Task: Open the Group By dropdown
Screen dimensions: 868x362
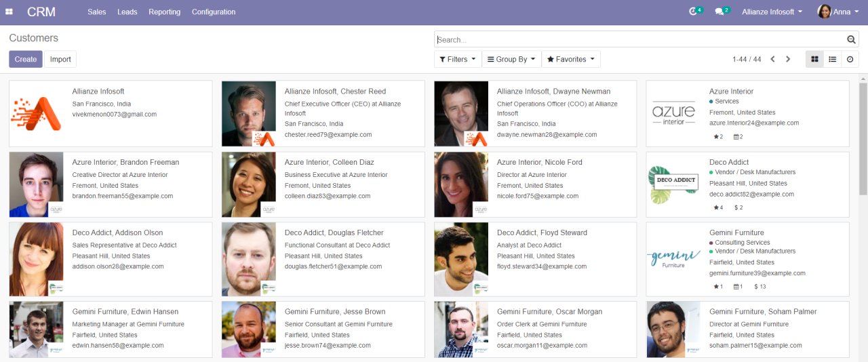Action: coord(512,60)
